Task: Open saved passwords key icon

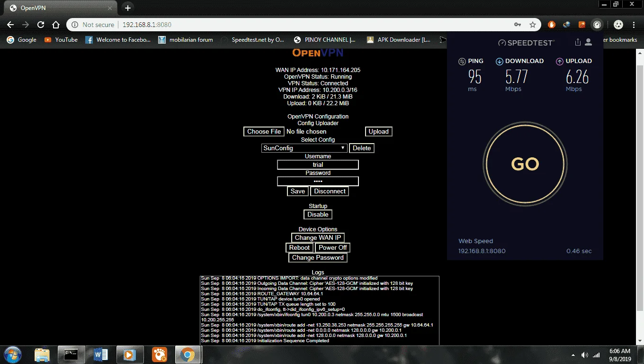Action: click(518, 25)
